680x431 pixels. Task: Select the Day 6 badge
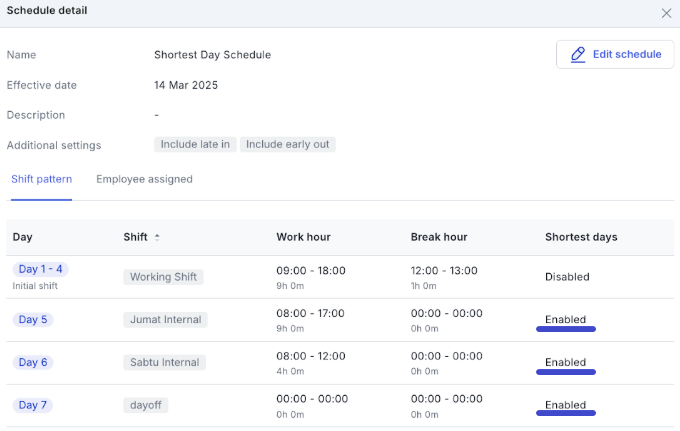point(33,362)
